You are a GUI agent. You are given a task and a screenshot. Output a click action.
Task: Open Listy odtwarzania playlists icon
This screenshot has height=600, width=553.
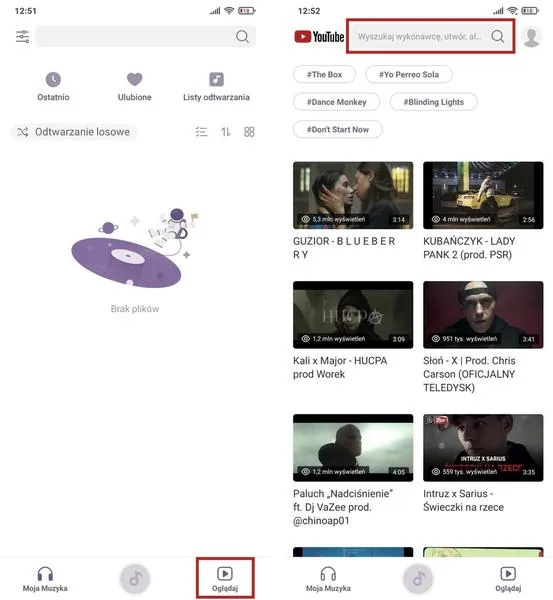click(216, 80)
